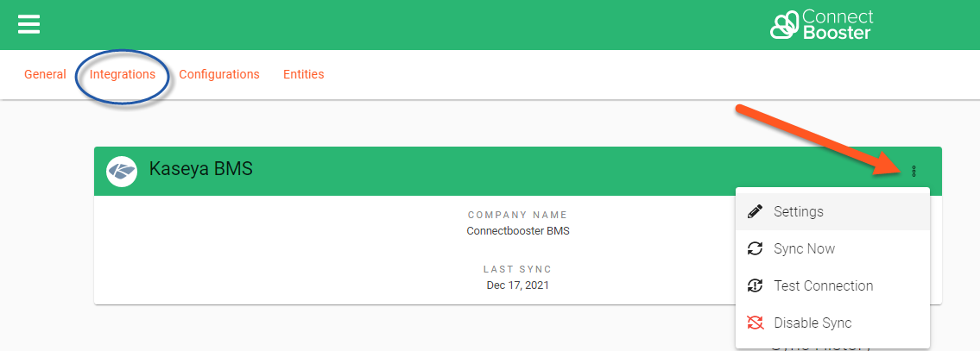Click the three-dot options icon

[x=914, y=172]
